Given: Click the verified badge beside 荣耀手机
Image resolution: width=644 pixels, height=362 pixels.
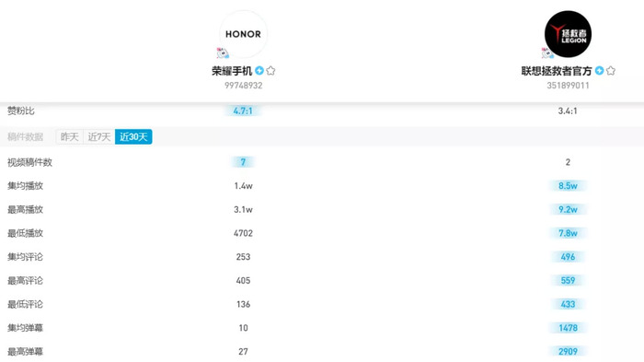Looking at the screenshot, I should [259, 71].
